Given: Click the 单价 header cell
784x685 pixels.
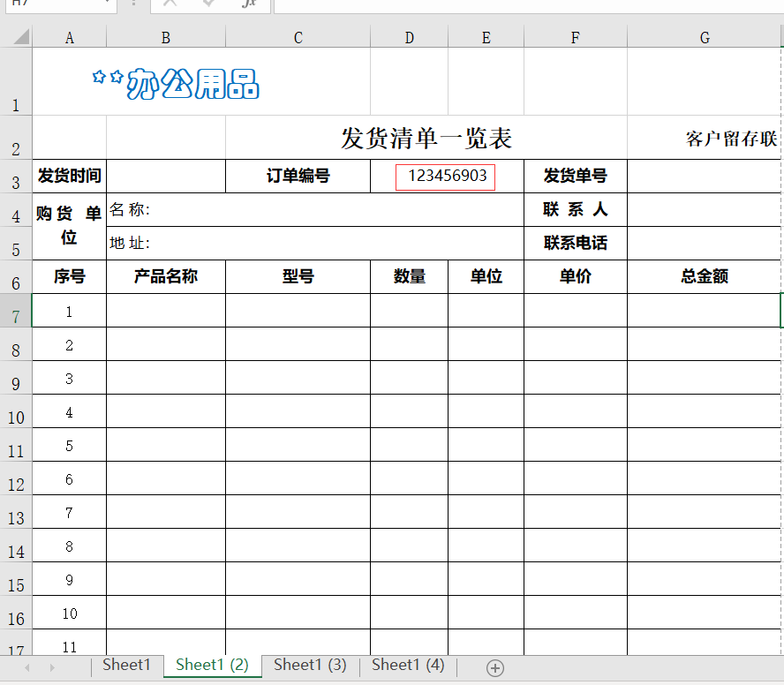Looking at the screenshot, I should (x=576, y=276).
